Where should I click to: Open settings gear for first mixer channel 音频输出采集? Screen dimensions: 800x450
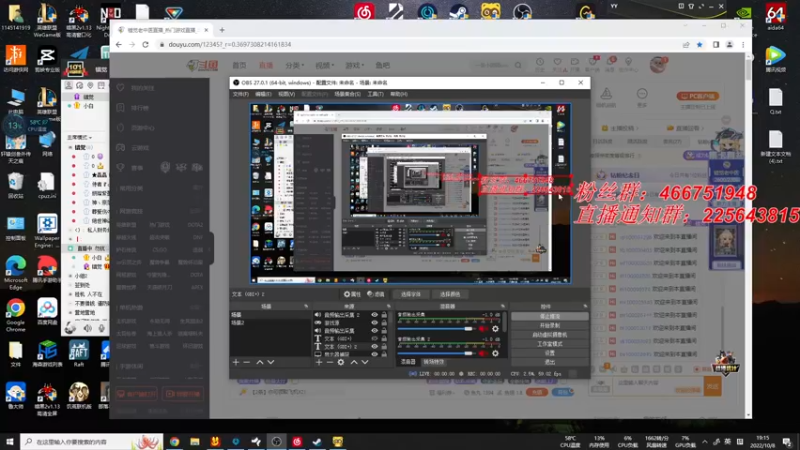[x=495, y=329]
